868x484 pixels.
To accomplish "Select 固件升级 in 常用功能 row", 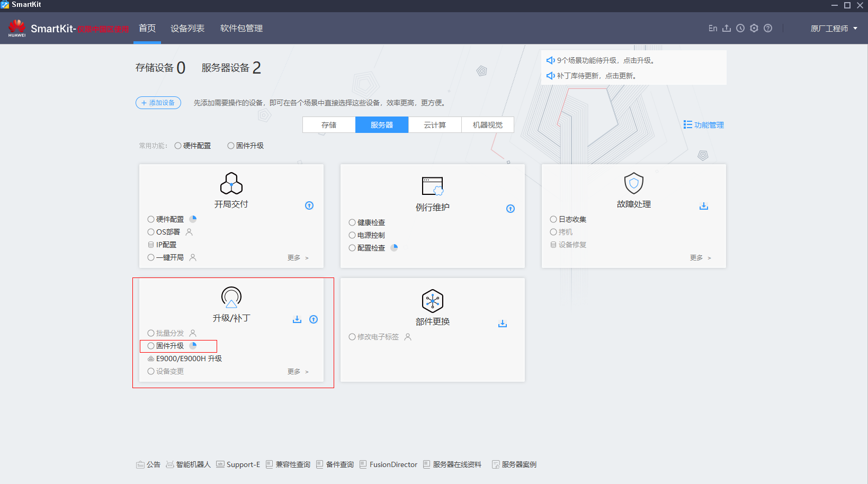I will point(246,146).
